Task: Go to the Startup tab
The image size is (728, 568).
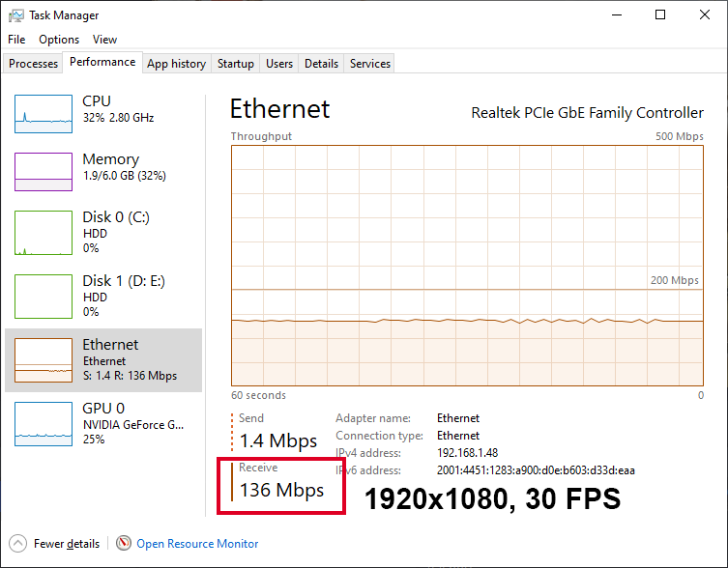Action: click(235, 63)
